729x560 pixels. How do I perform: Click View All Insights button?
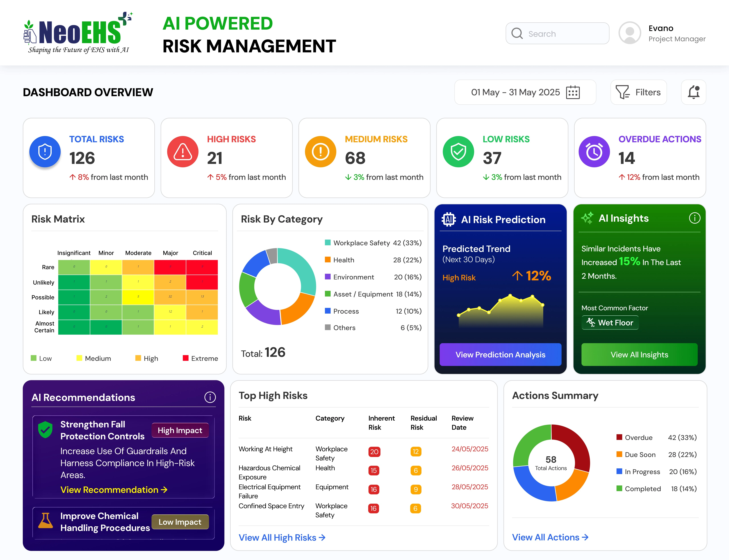coord(639,355)
